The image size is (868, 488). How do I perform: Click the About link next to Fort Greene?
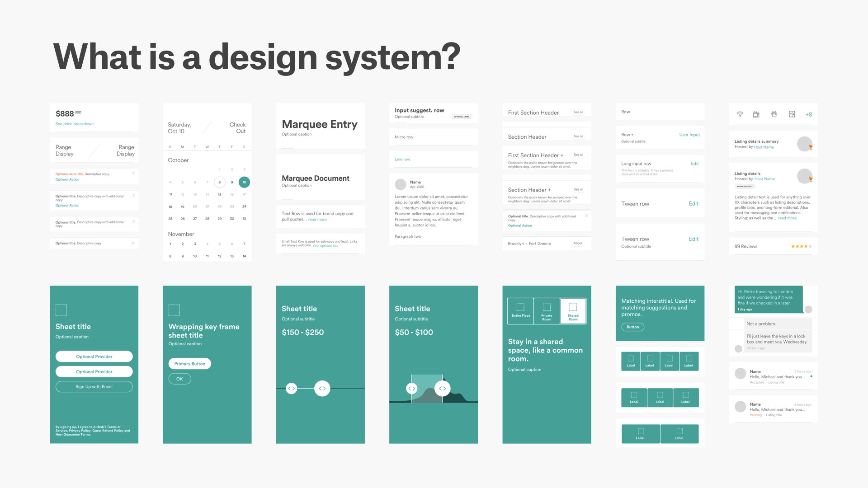pyautogui.click(x=578, y=243)
